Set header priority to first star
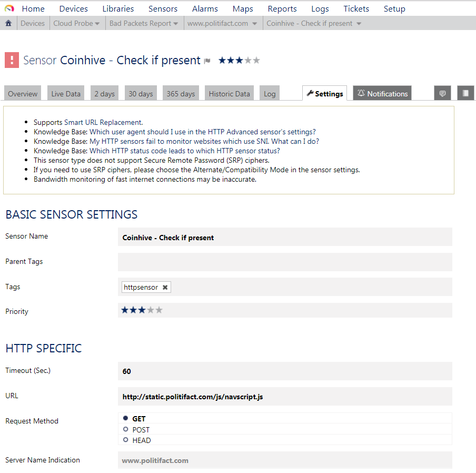This screenshot has height=473, width=476. tap(222, 60)
